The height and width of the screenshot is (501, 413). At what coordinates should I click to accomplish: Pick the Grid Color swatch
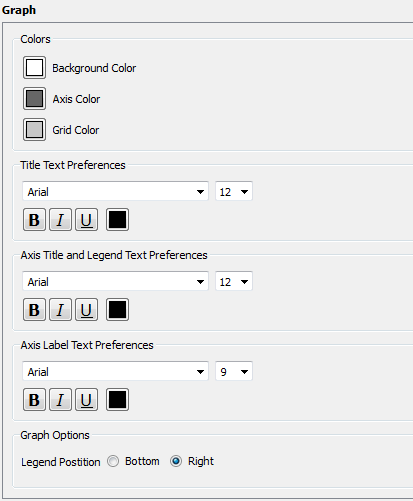pos(34,129)
